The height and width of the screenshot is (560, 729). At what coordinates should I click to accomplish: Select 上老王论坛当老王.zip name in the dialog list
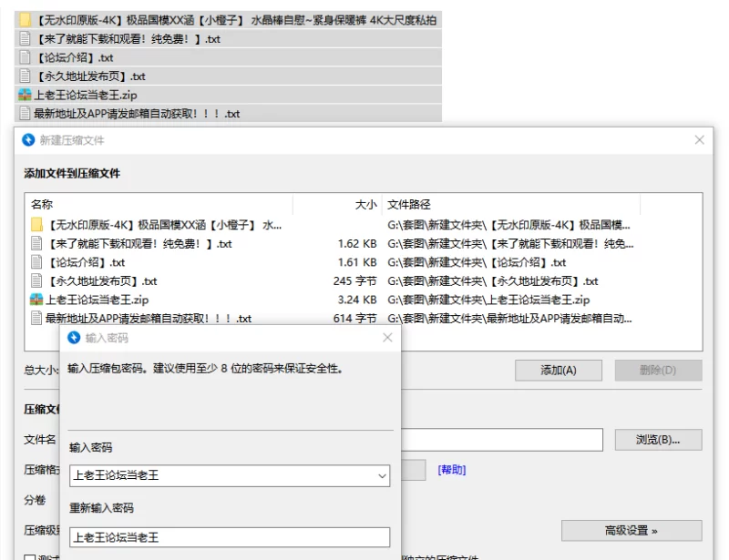[97, 300]
